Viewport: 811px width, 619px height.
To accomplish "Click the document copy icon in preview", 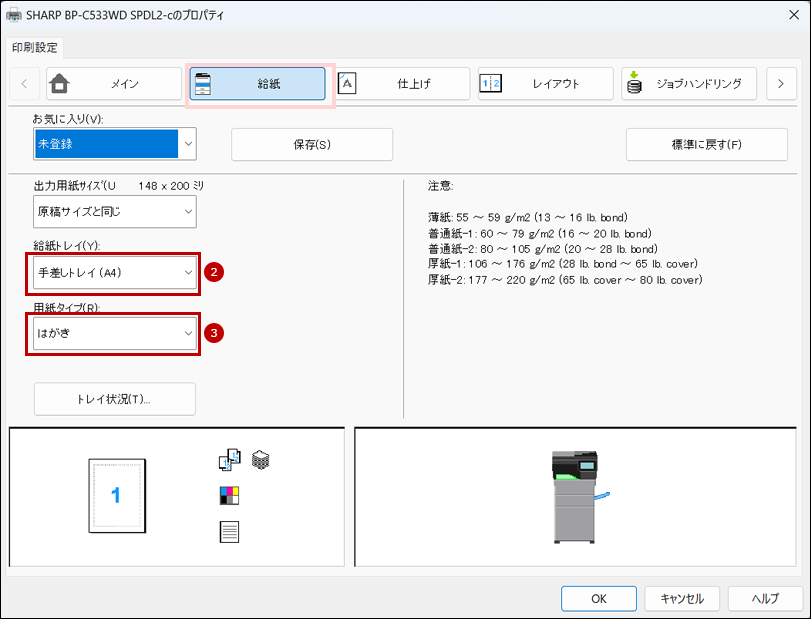I will 229,460.
